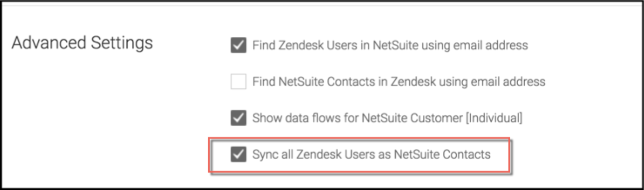644x190 pixels.
Task: Tick the empty box next to Find NetSuite Contacts
Action: [238, 81]
